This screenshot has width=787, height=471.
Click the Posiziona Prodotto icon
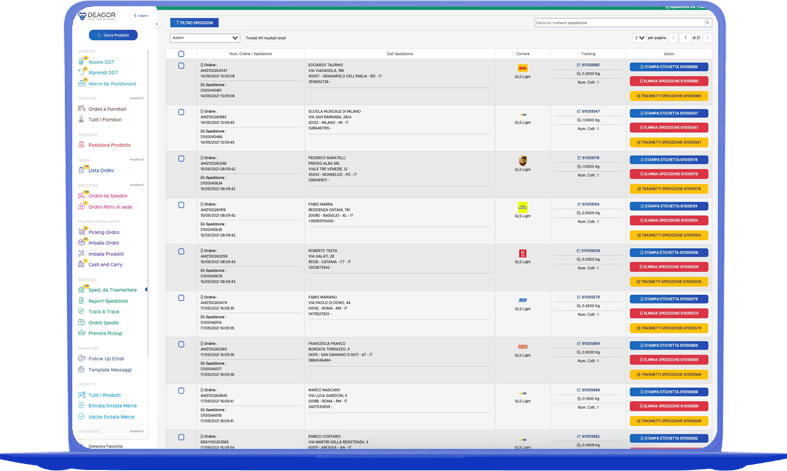(x=81, y=145)
